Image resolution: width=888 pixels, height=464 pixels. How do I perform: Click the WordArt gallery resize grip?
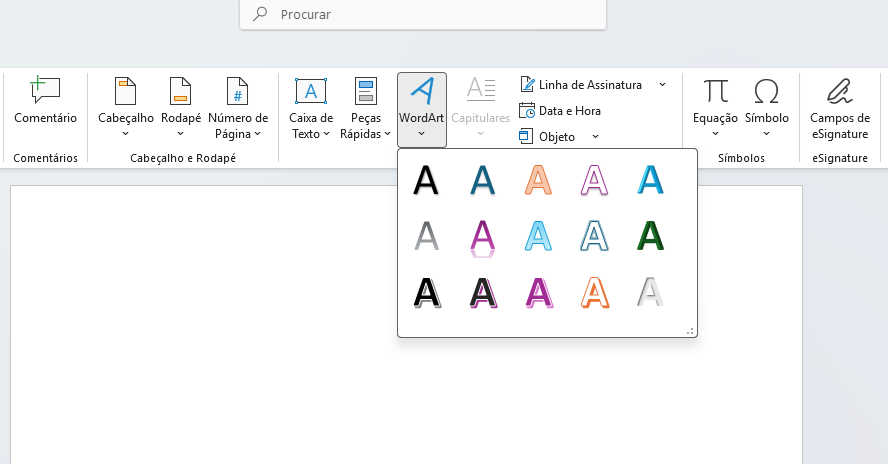pyautogui.click(x=690, y=331)
